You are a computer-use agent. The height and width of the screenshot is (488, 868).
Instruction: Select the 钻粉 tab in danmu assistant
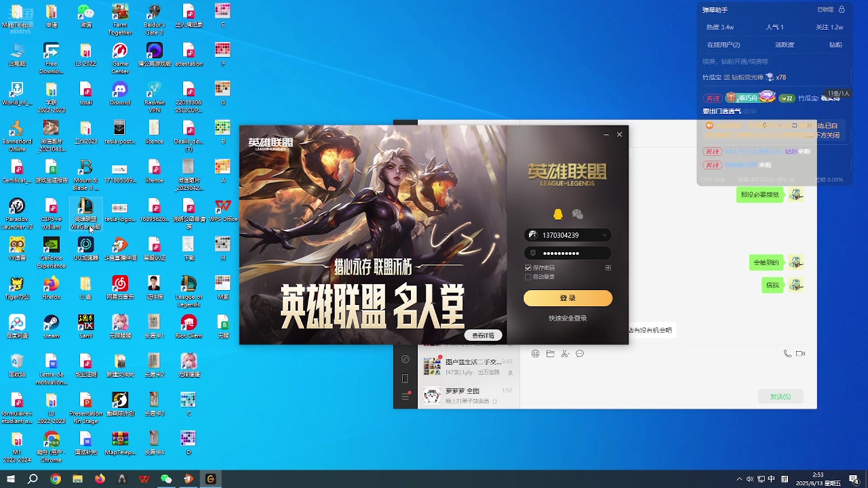point(835,45)
